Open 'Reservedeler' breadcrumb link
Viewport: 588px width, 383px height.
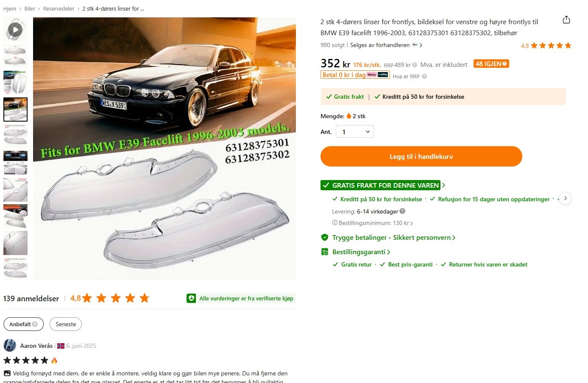coord(59,8)
